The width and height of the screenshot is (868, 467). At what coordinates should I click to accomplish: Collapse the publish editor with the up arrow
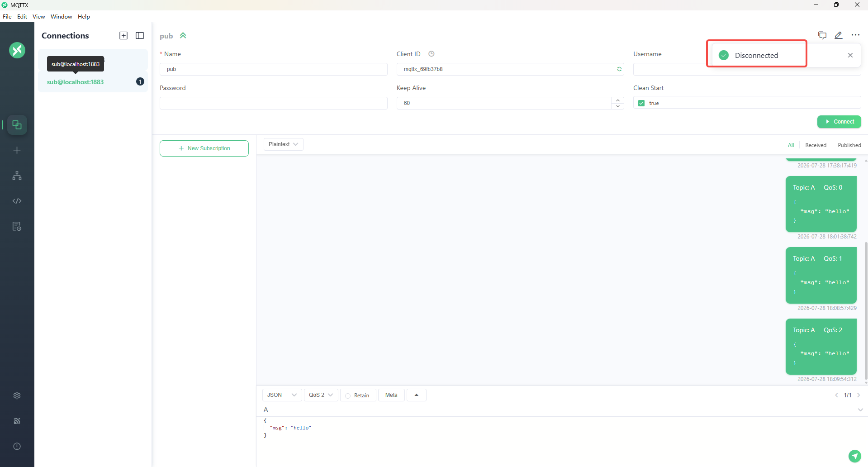(417, 395)
